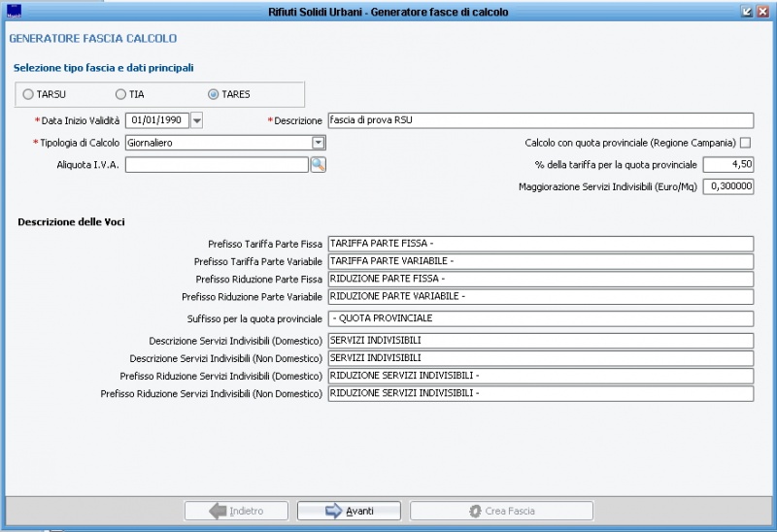The height and width of the screenshot is (532, 777).
Task: Click the Crea Fascia button
Action: pos(501,511)
